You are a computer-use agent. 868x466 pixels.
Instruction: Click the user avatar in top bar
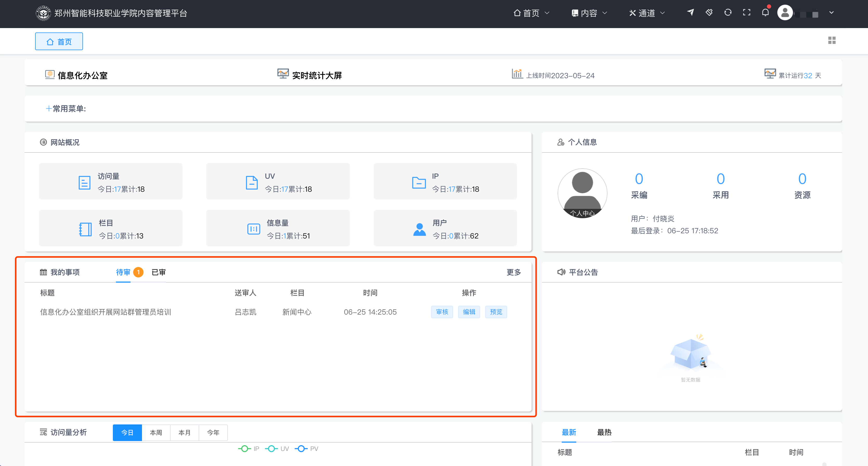pyautogui.click(x=785, y=13)
